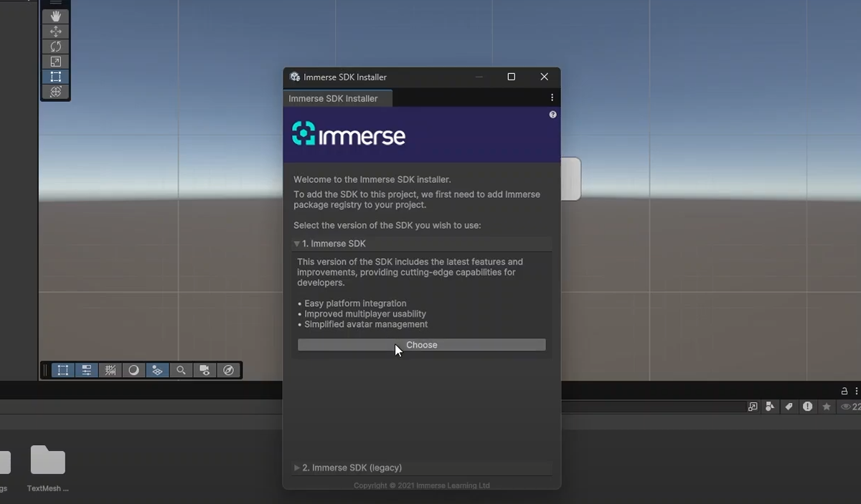Screen dimensions: 861x504
Task: Click the open-in-search-window icon
Action: tap(753, 406)
